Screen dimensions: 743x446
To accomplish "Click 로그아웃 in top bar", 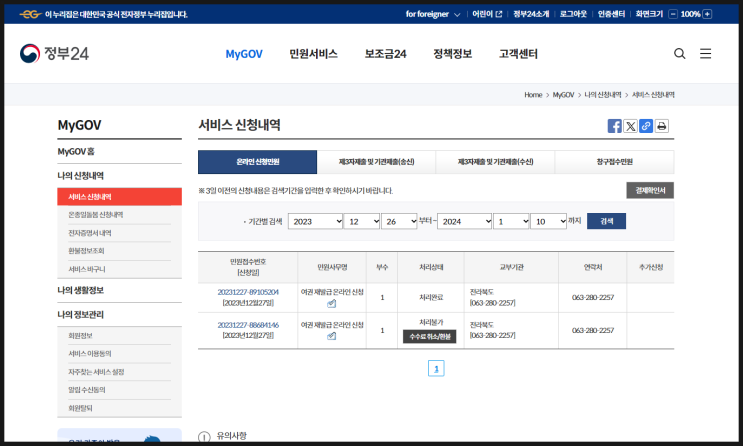I will 573,14.
